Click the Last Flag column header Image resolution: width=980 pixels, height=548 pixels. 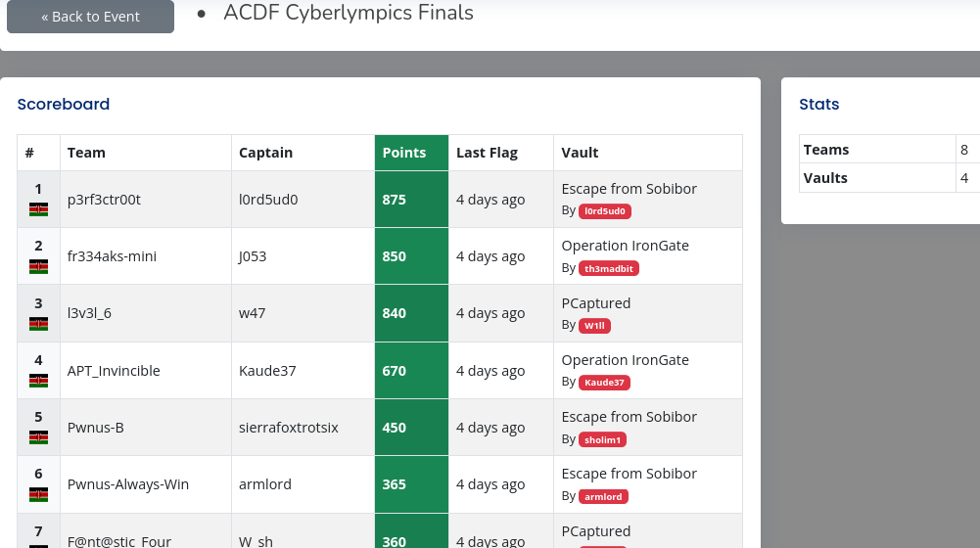pos(487,153)
